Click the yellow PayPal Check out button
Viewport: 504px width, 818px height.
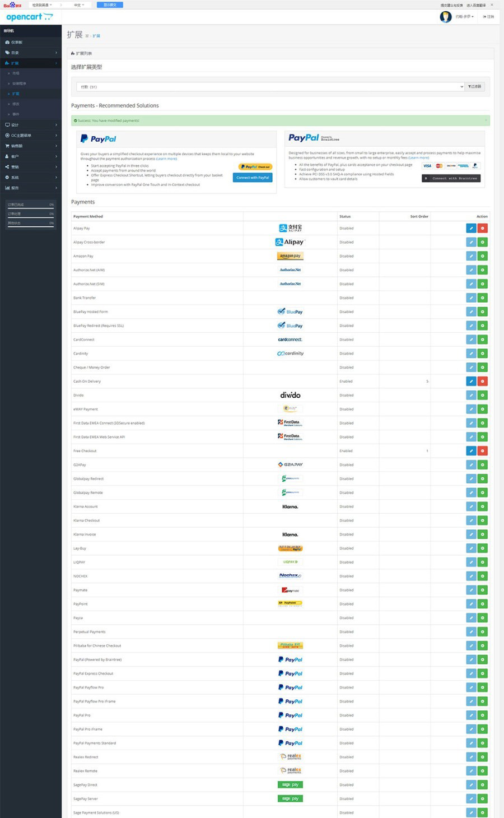255,167
